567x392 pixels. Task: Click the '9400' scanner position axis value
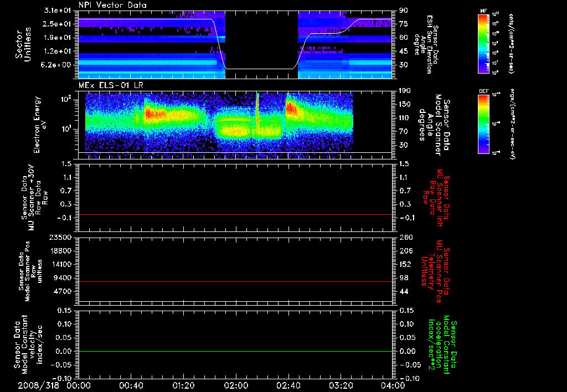point(62,278)
